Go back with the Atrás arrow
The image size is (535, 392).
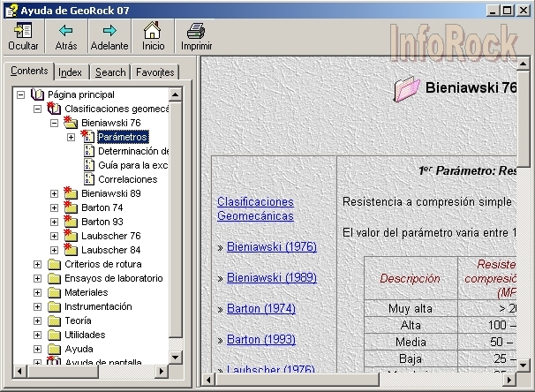click(66, 31)
